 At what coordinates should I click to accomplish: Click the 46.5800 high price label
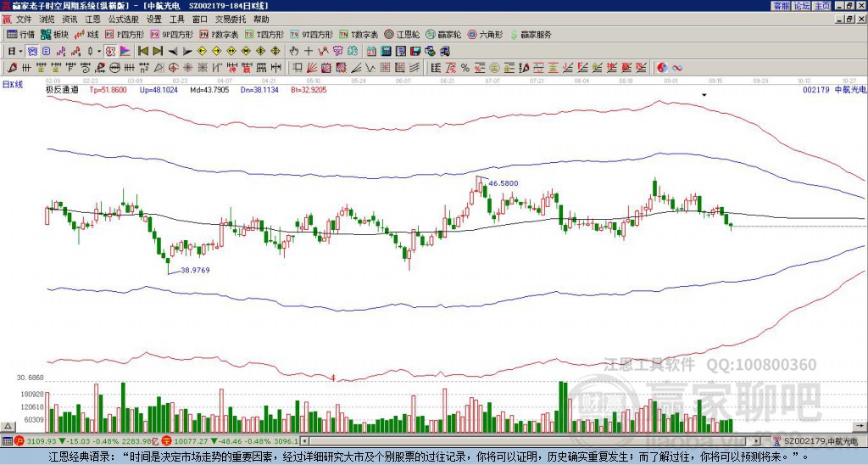click(x=504, y=183)
